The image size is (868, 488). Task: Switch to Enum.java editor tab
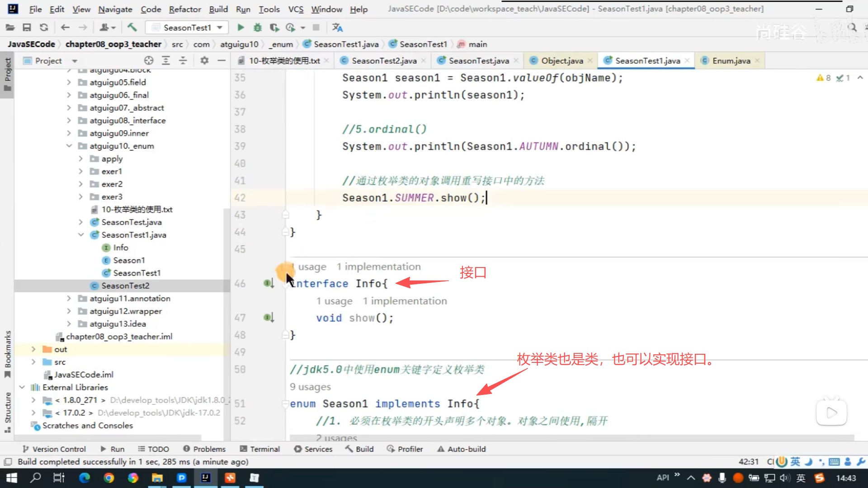click(x=731, y=61)
